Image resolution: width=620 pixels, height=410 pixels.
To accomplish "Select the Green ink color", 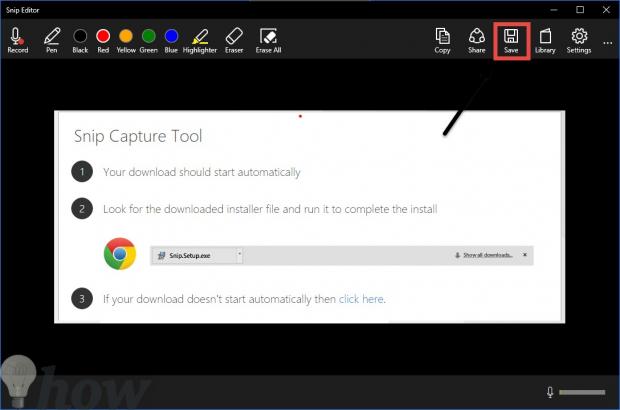I will click(148, 38).
